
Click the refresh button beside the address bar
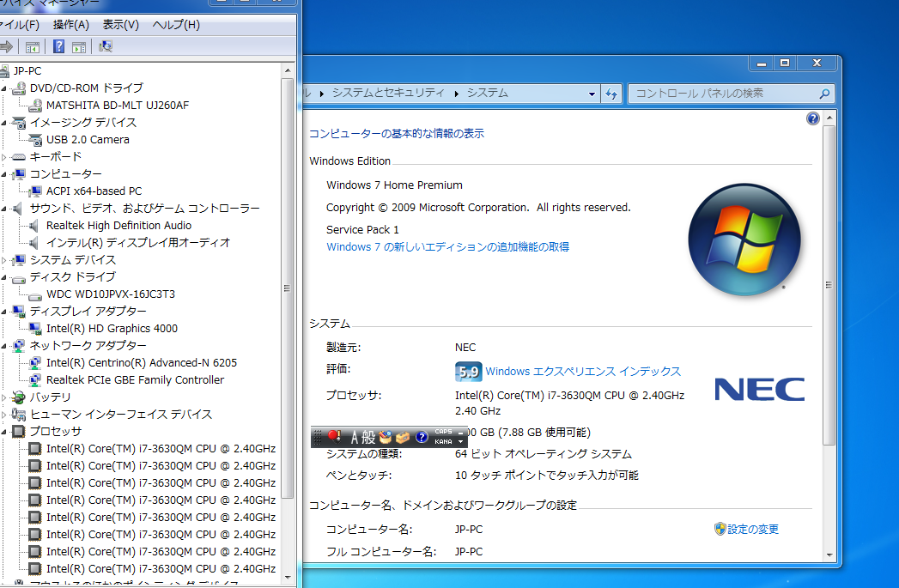pyautogui.click(x=611, y=94)
